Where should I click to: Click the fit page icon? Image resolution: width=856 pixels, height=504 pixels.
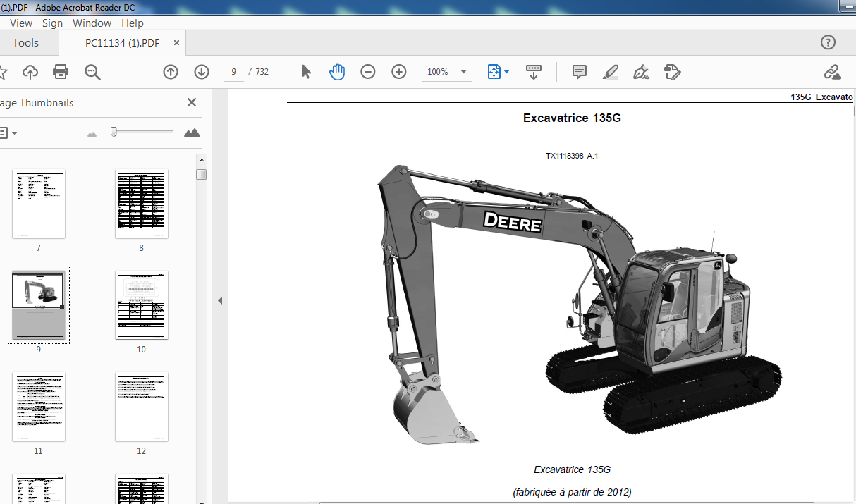point(494,72)
